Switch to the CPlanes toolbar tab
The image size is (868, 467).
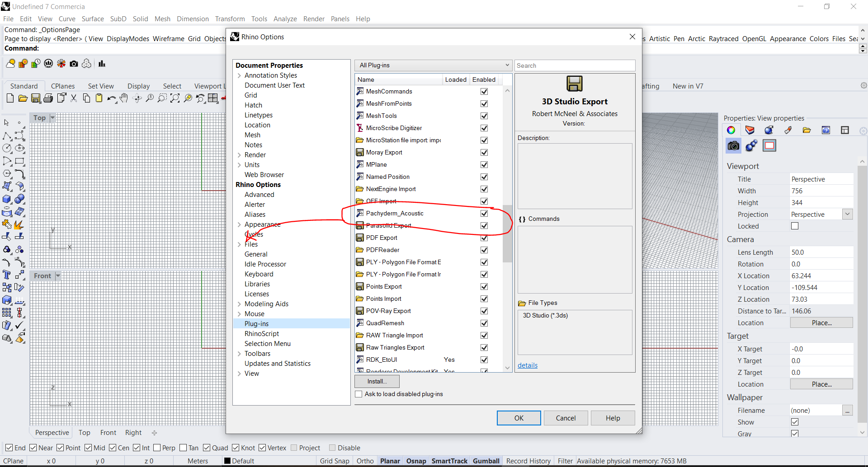[63, 86]
